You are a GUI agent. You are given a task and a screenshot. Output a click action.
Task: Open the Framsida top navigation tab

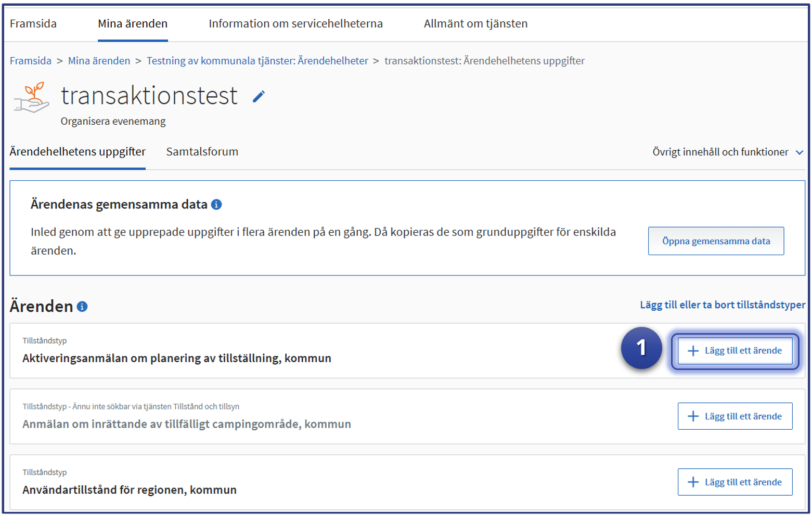[33, 24]
